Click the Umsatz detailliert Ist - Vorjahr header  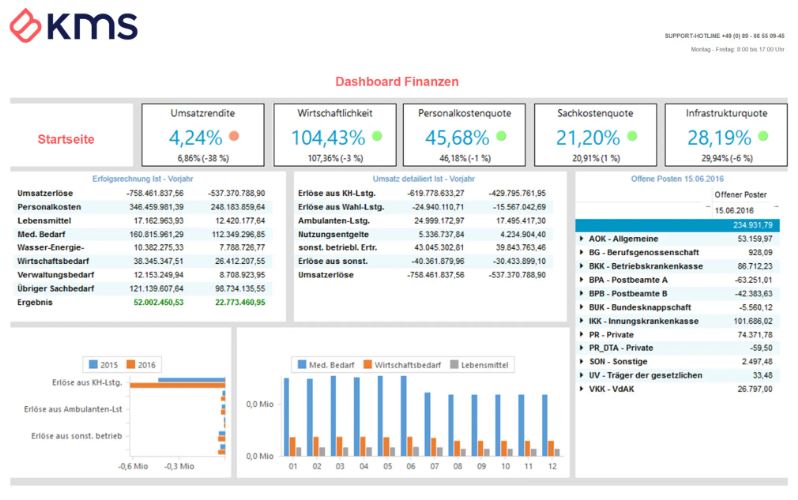(x=430, y=177)
